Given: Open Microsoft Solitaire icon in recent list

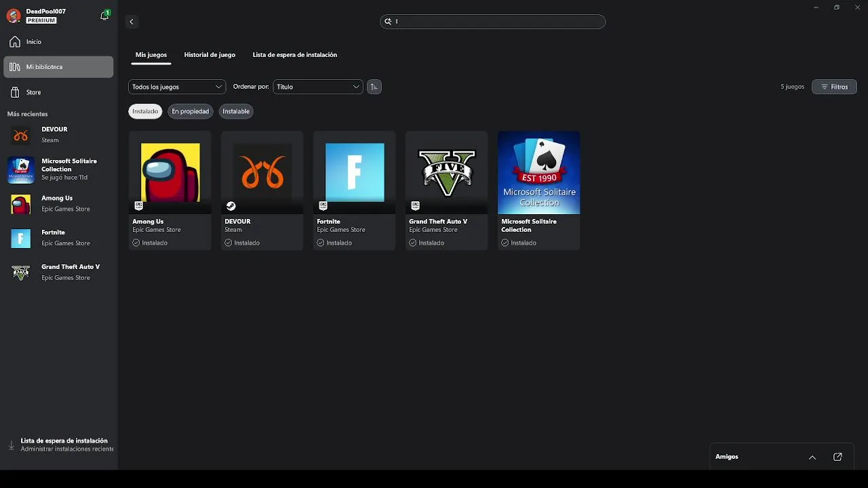Looking at the screenshot, I should tap(20, 170).
